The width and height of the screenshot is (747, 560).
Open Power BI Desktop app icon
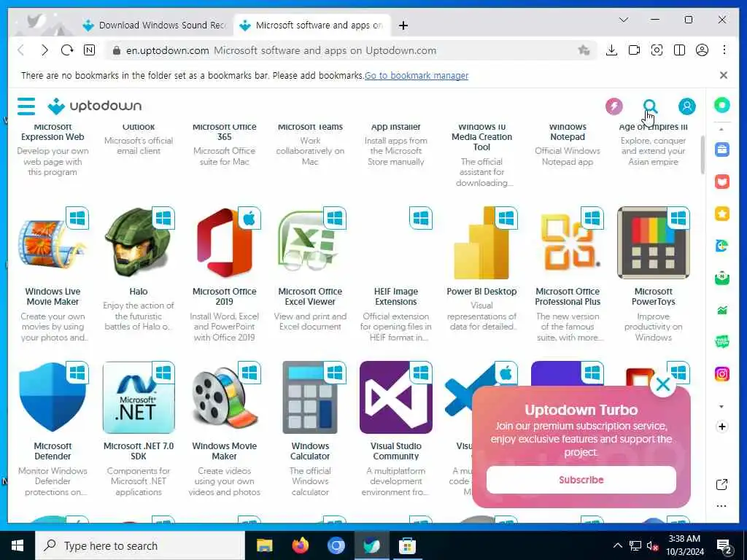click(x=481, y=244)
